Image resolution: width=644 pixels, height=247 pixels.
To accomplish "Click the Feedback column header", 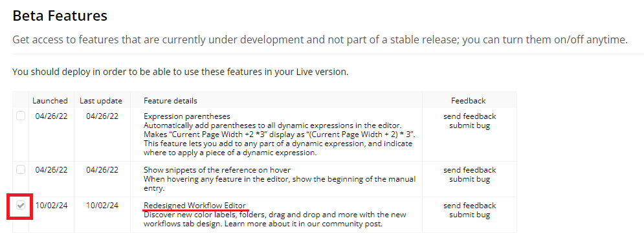I will click(x=468, y=100).
